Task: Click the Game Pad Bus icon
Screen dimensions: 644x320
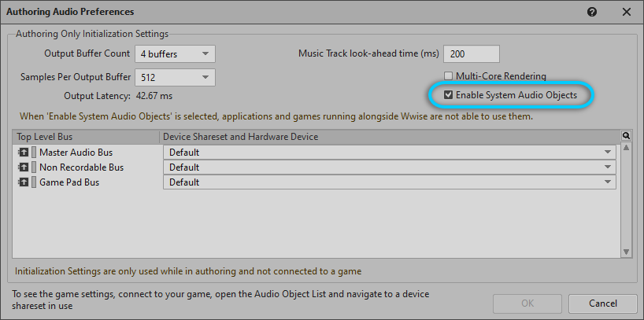Action: pos(22,182)
